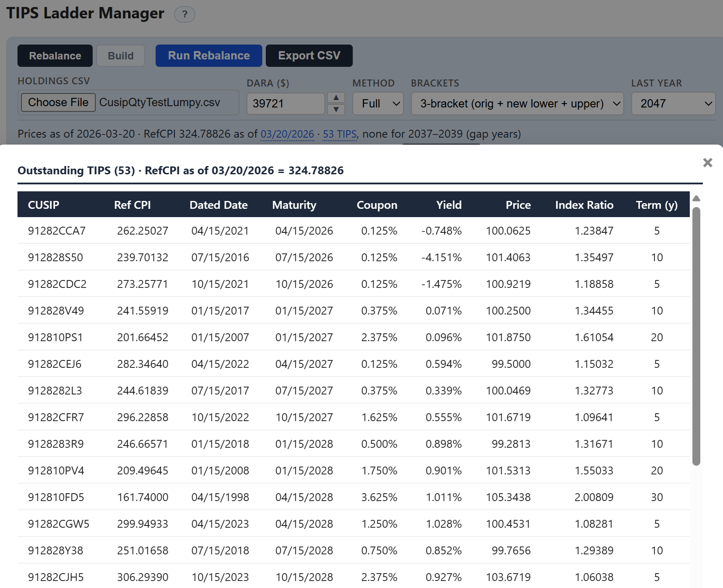The width and height of the screenshot is (723, 588).
Task: Switch to the Rebalance tab
Action: pos(55,56)
